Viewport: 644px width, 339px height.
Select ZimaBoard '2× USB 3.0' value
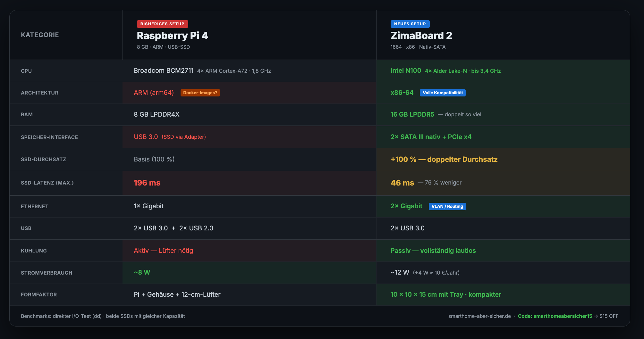(x=408, y=228)
